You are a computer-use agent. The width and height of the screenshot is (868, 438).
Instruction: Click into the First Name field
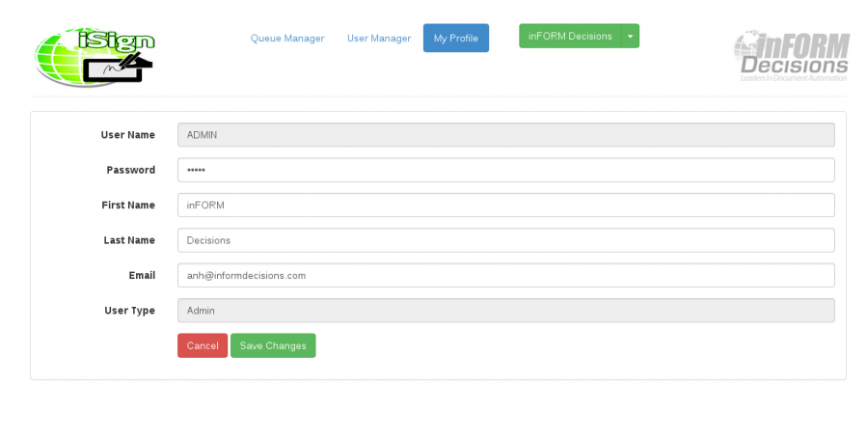coord(505,205)
